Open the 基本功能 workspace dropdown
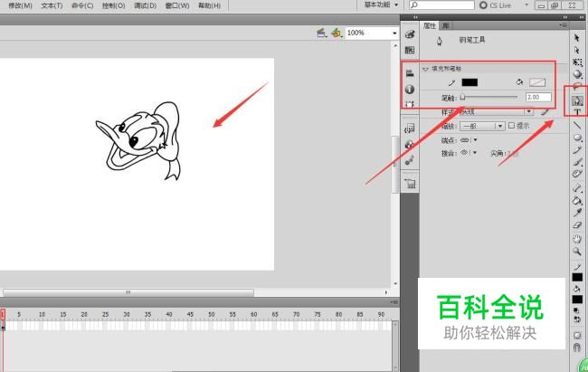The width and height of the screenshot is (588, 372). [382, 5]
